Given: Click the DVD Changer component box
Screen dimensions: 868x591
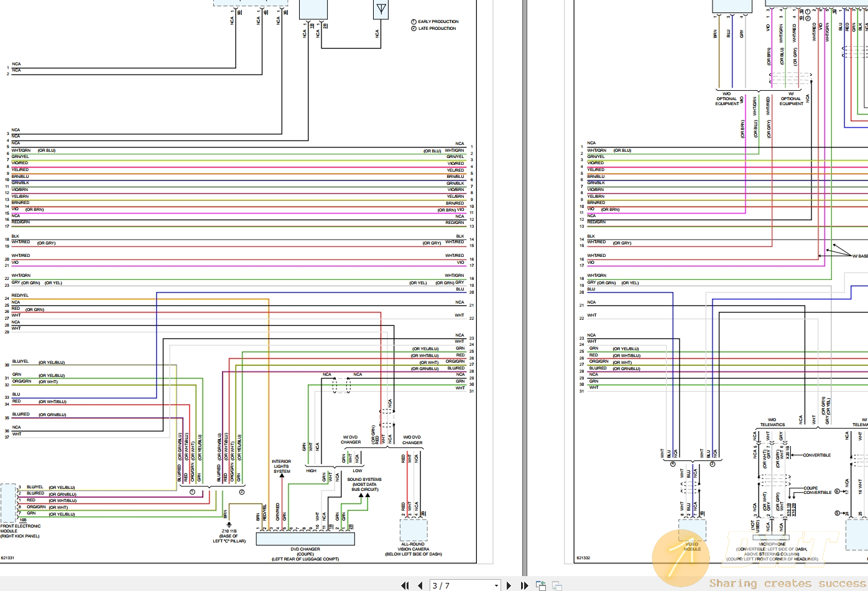Looking at the screenshot, I should tap(305, 539).
